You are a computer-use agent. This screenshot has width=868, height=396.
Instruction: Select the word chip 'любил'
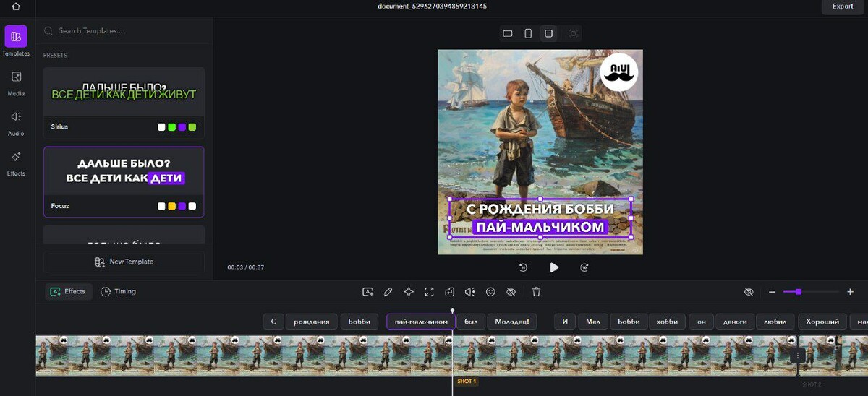click(775, 322)
